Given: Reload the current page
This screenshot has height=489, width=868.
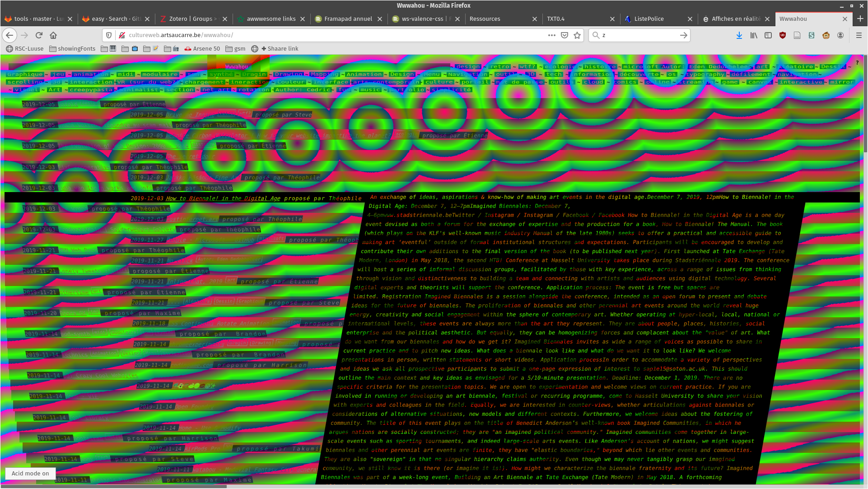Looking at the screenshot, I should (39, 35).
